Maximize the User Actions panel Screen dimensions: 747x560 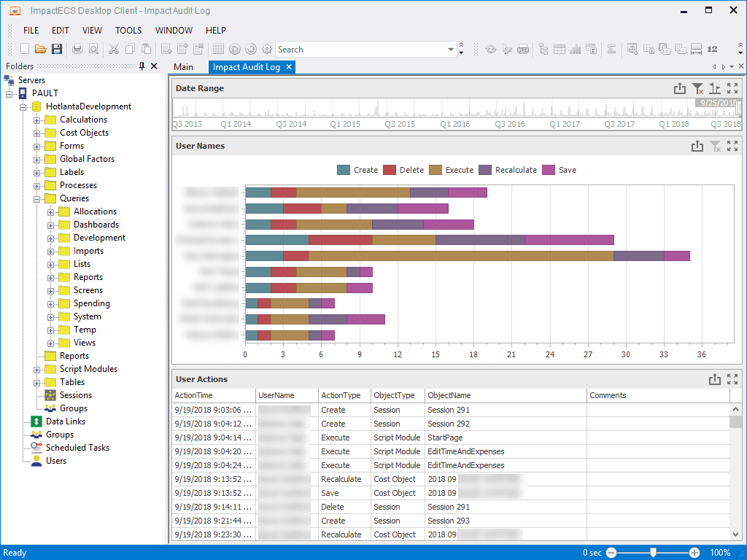(732, 379)
